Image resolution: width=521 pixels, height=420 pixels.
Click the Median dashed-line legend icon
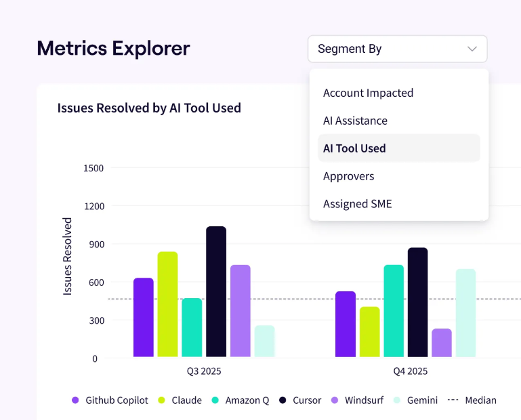[453, 400]
